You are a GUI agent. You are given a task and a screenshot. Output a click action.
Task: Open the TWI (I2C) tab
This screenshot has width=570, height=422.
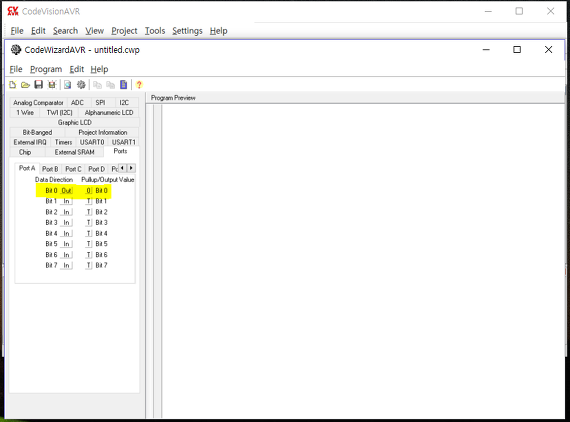coord(59,113)
